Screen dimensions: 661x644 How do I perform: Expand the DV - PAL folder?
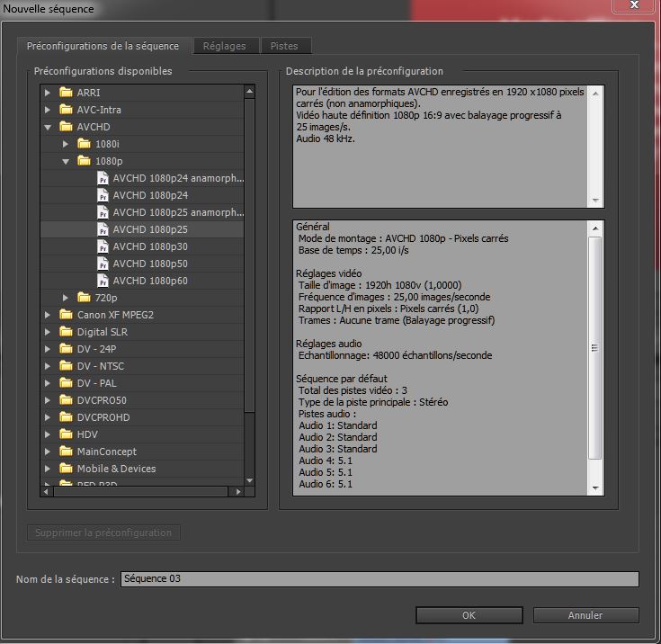(48, 383)
